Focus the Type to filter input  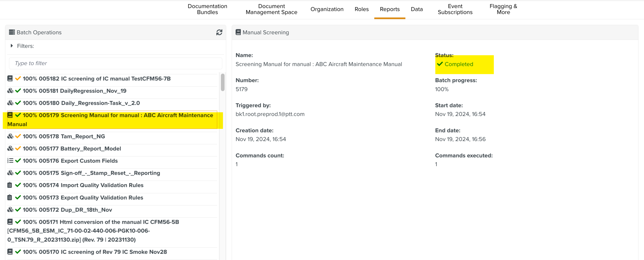click(x=115, y=63)
